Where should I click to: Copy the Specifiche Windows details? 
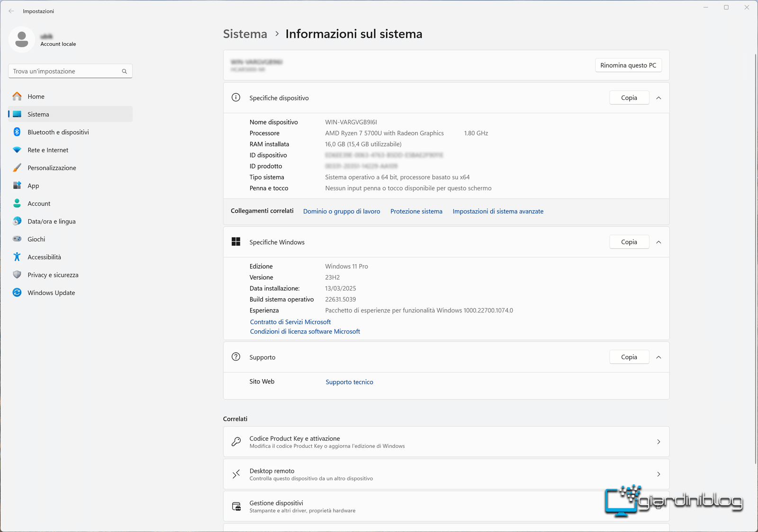[629, 242]
